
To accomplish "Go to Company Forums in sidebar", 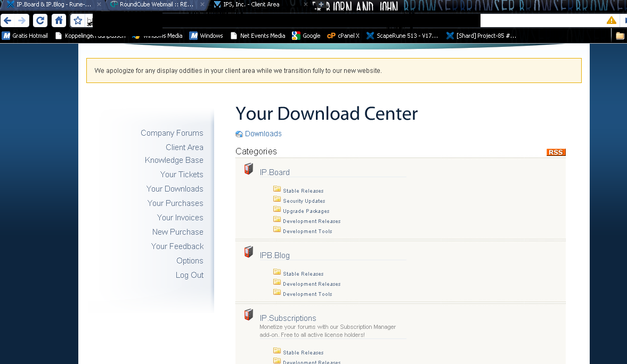I will [x=172, y=133].
